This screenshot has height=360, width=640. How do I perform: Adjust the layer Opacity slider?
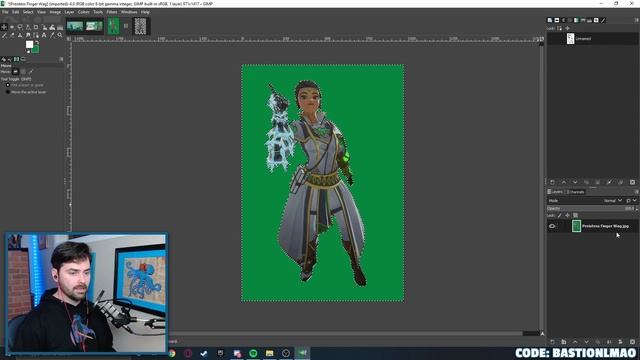(590, 209)
